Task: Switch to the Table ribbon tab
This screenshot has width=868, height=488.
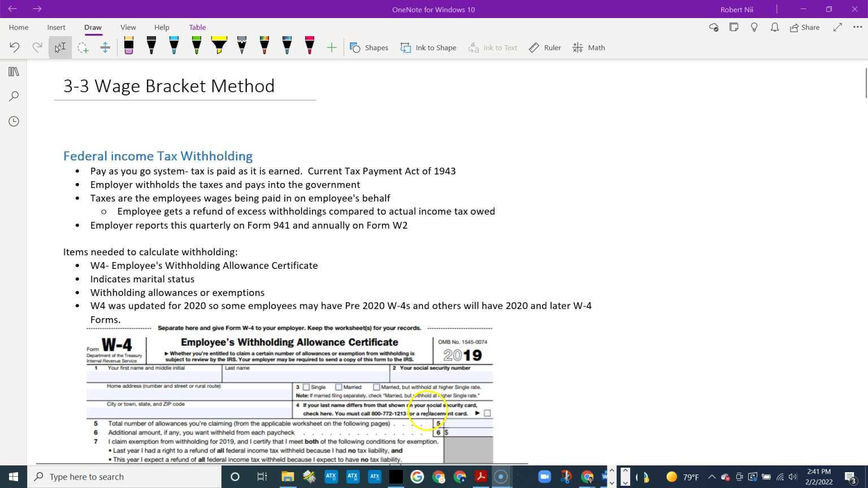Action: [197, 27]
